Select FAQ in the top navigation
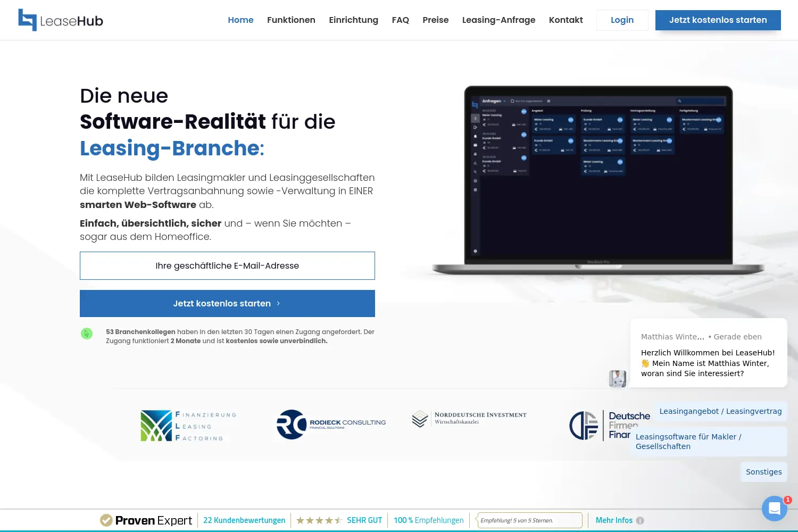 [401, 20]
